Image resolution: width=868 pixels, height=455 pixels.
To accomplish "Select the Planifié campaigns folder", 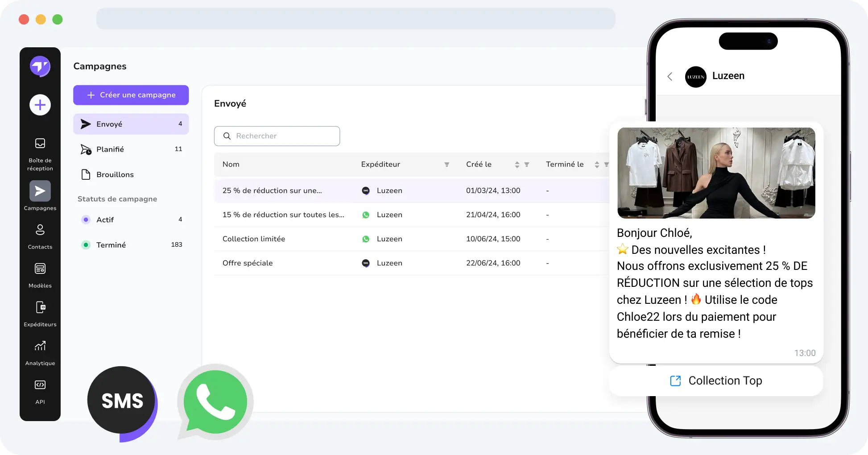I will (x=131, y=149).
